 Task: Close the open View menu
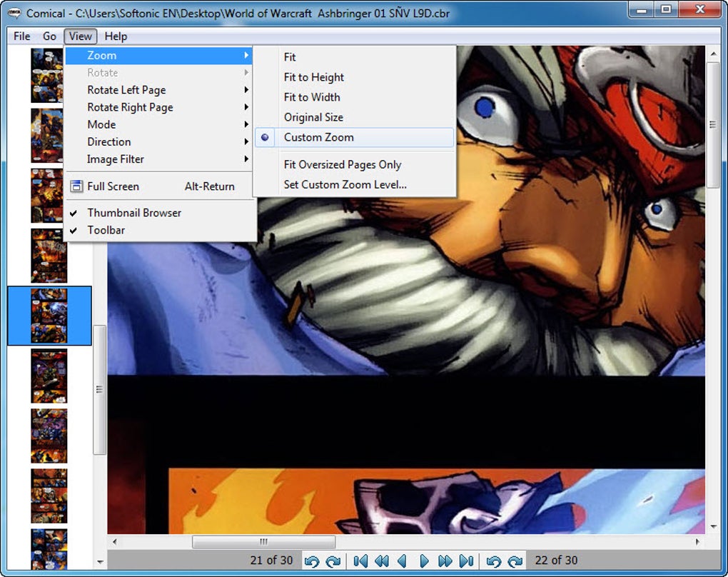[81, 36]
